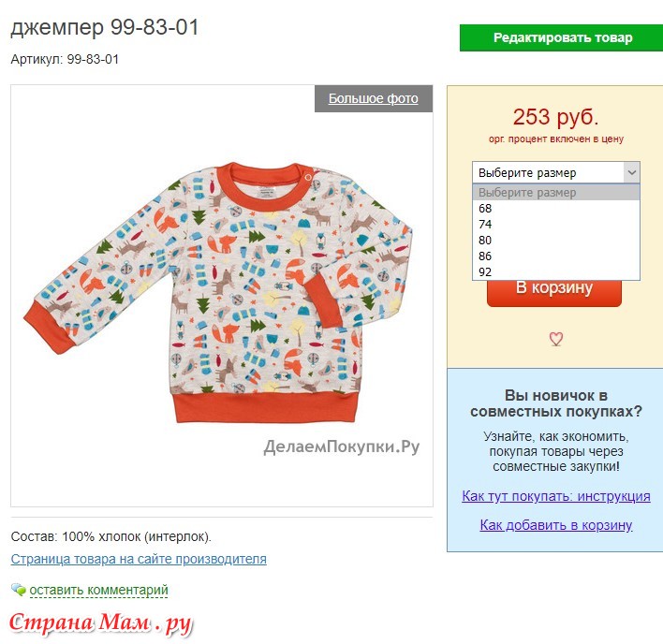The image size is (663, 644).
Task: Click the 'Редактировать товар' green button
Action: [561, 38]
